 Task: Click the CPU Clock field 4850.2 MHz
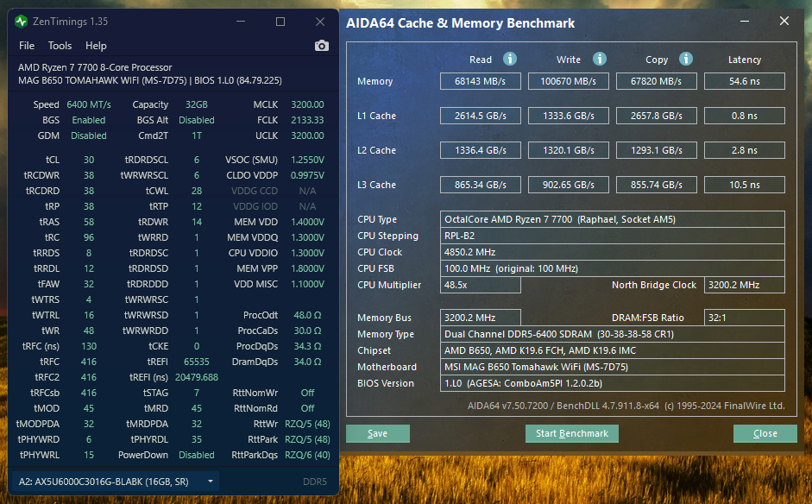612,252
